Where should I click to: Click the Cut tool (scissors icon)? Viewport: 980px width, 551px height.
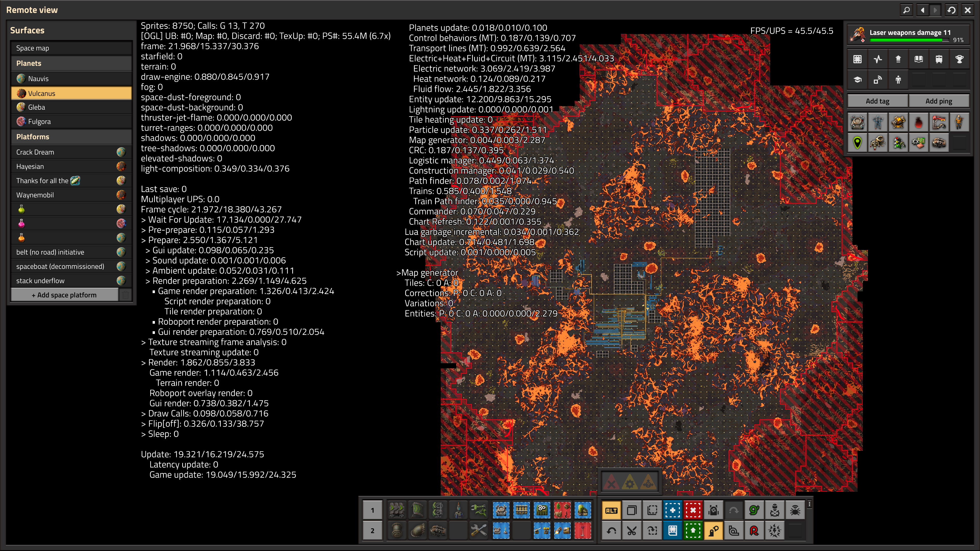[x=632, y=531]
